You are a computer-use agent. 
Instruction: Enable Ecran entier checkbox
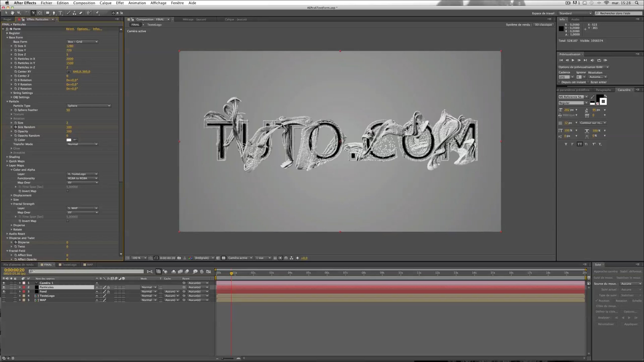pos(588,82)
